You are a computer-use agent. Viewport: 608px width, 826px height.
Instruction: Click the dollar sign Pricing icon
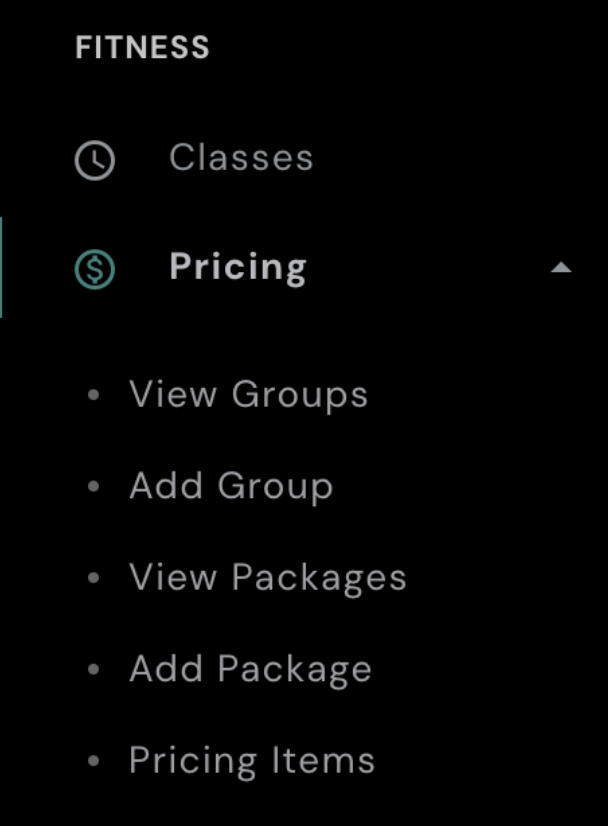[95, 269]
